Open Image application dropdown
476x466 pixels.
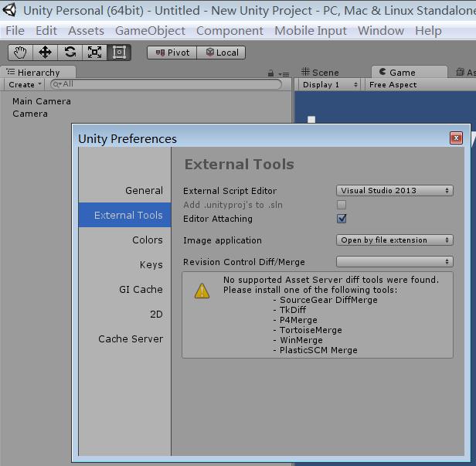(395, 240)
